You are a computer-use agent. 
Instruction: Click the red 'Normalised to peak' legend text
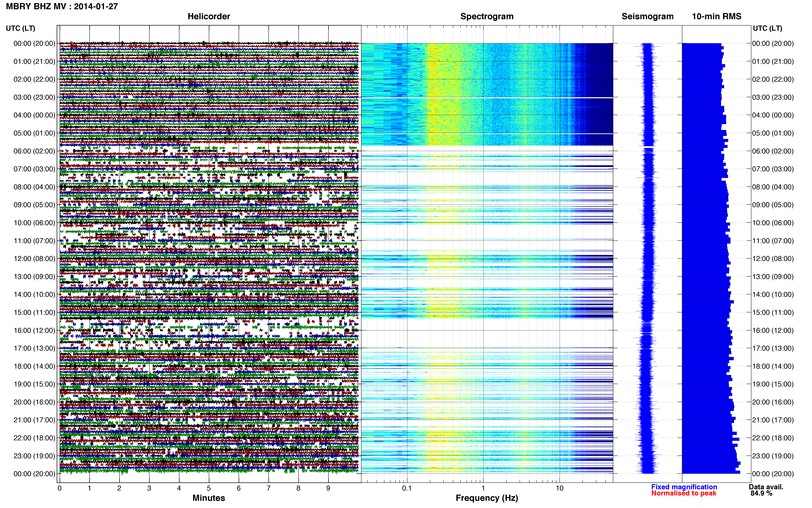(x=684, y=493)
